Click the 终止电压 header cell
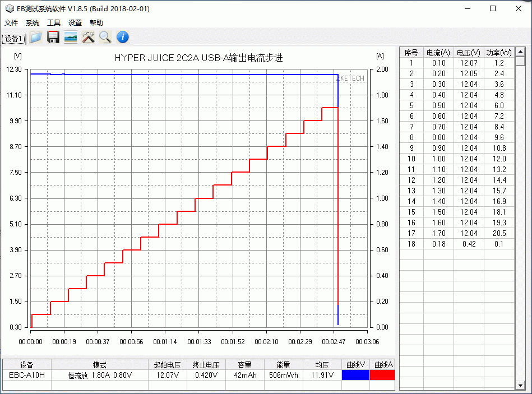This screenshot has height=394, width=532. [x=206, y=365]
